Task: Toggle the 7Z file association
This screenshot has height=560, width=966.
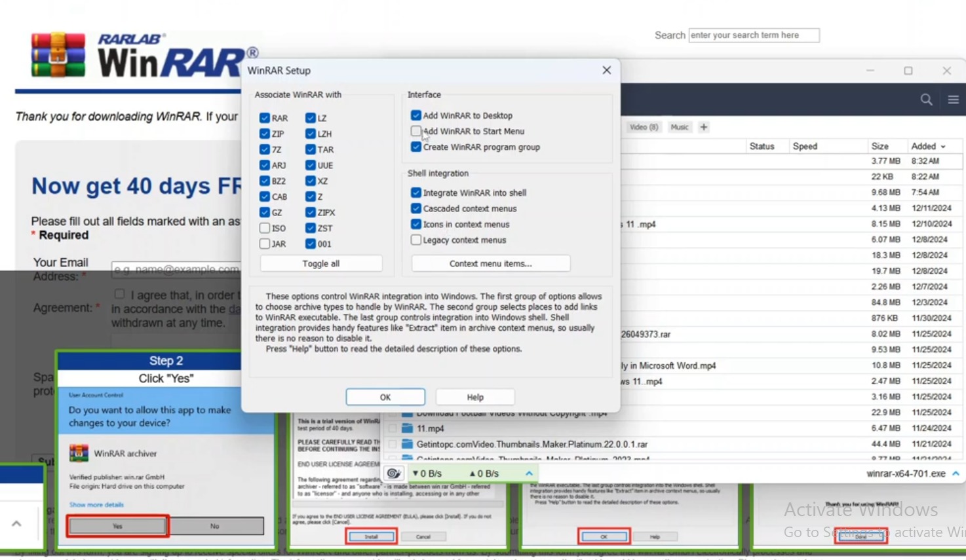Action: (265, 149)
